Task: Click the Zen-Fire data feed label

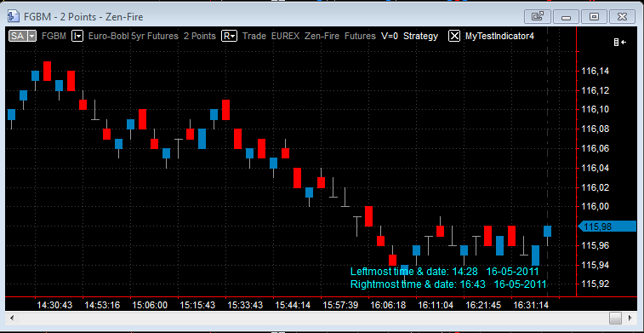Action: coord(322,36)
